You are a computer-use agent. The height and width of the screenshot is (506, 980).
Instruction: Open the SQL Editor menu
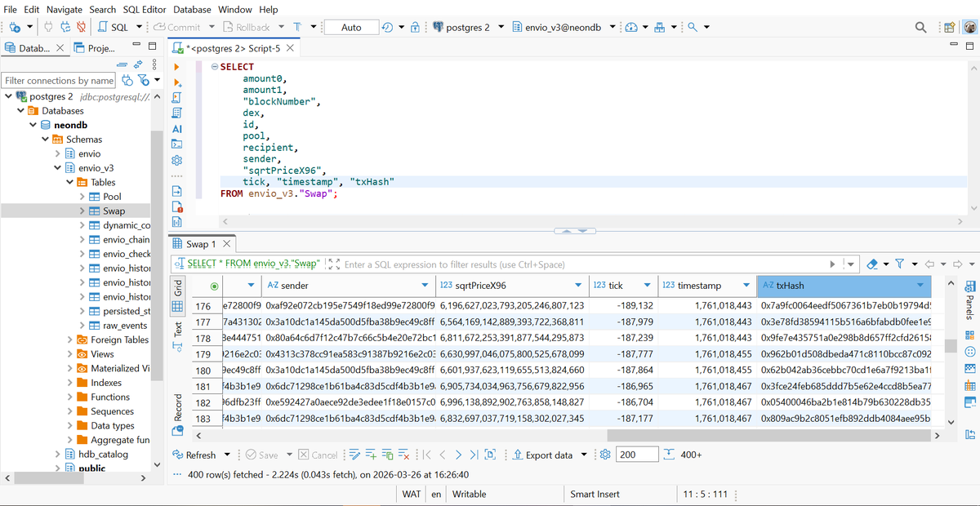(145, 9)
